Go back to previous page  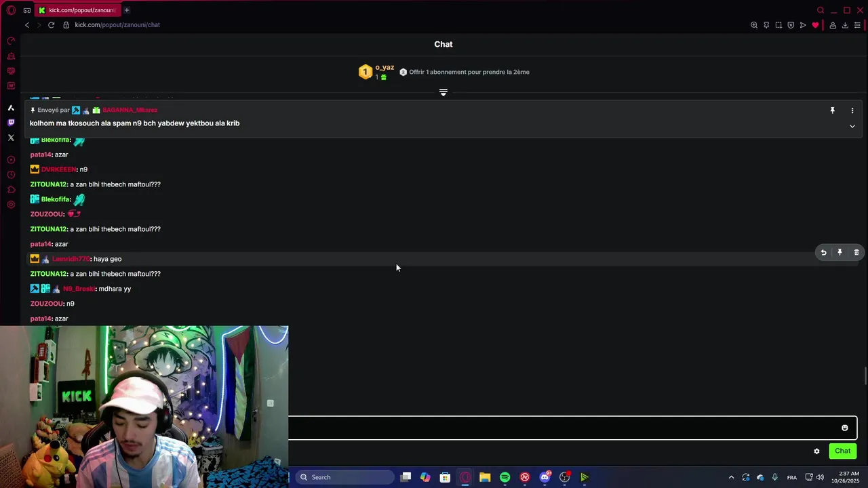[x=27, y=25]
